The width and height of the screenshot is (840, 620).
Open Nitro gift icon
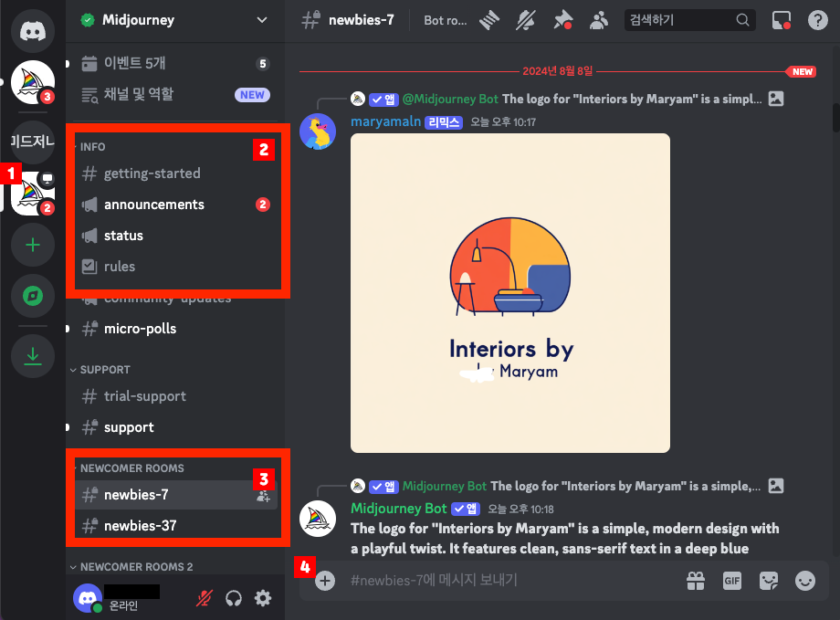696,581
